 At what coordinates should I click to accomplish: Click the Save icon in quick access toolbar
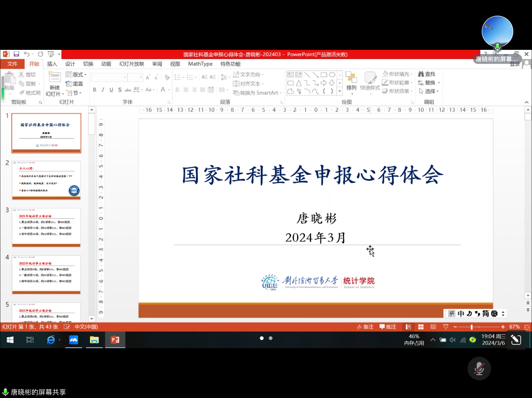pyautogui.click(x=16, y=54)
